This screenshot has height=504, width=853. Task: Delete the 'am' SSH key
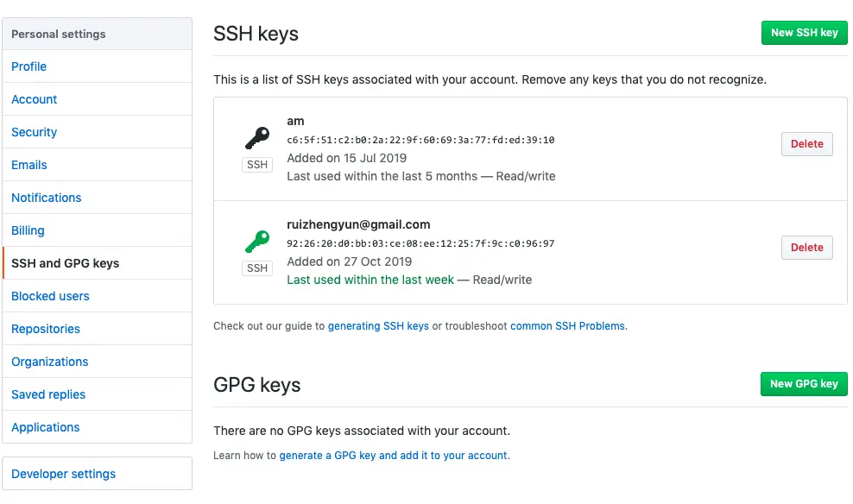click(x=806, y=144)
